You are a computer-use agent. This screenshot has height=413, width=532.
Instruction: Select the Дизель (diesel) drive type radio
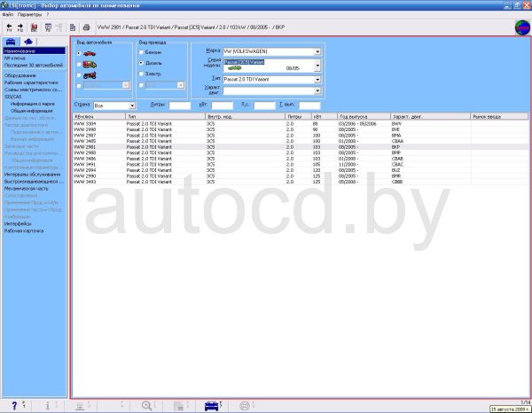click(x=141, y=63)
